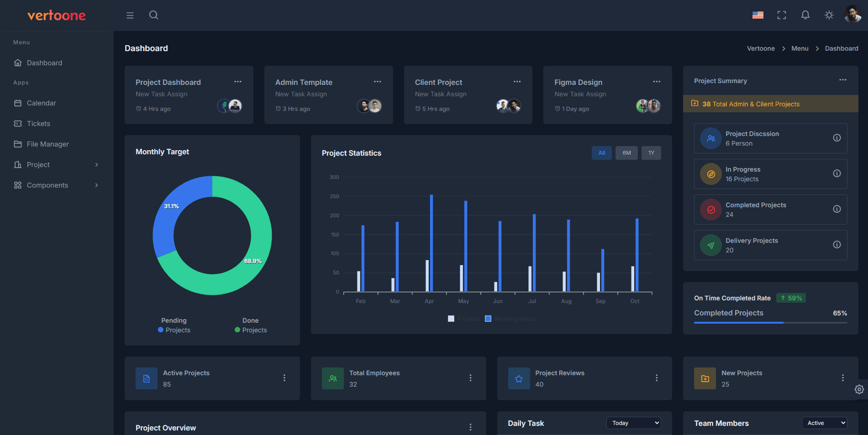This screenshot has width=868, height=435.
Task: Toggle the Projects legend in Project Statistics
Action: tap(463, 318)
